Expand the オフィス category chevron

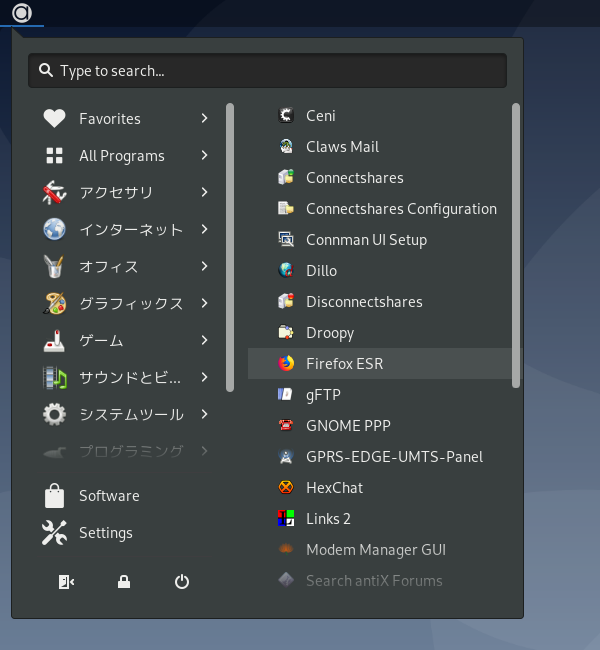point(204,266)
